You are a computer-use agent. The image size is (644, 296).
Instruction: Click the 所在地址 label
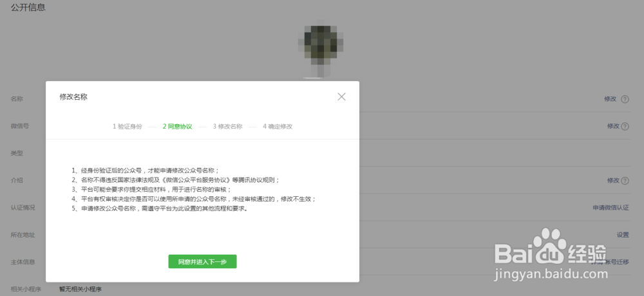tap(23, 235)
